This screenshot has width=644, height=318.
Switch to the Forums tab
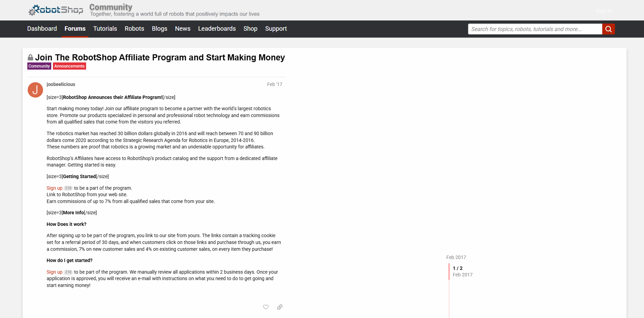tap(75, 29)
